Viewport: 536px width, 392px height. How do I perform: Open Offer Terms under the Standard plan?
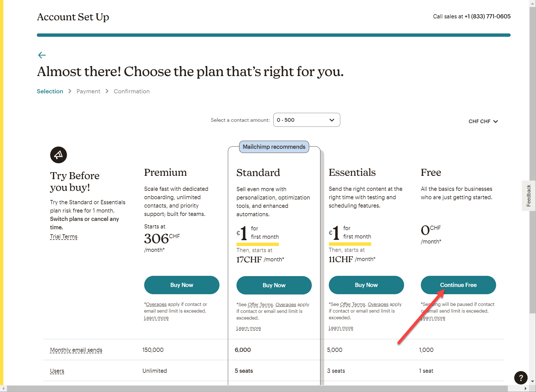260,305
